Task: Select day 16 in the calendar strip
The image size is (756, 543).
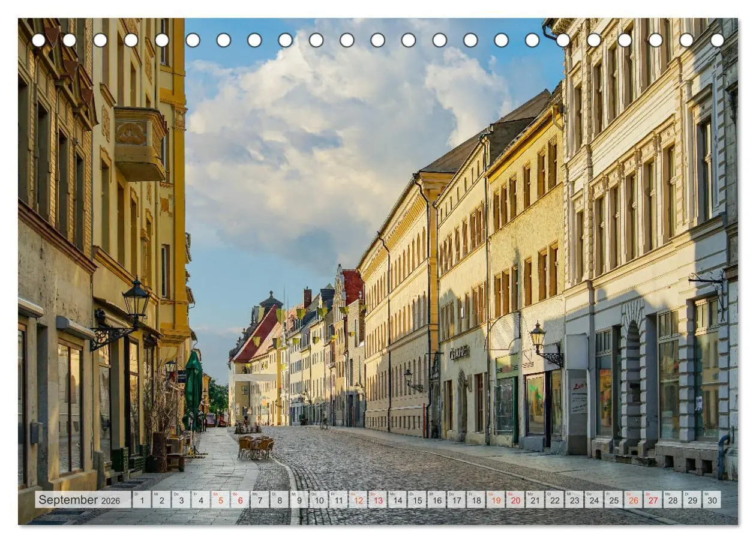Action: click(436, 500)
